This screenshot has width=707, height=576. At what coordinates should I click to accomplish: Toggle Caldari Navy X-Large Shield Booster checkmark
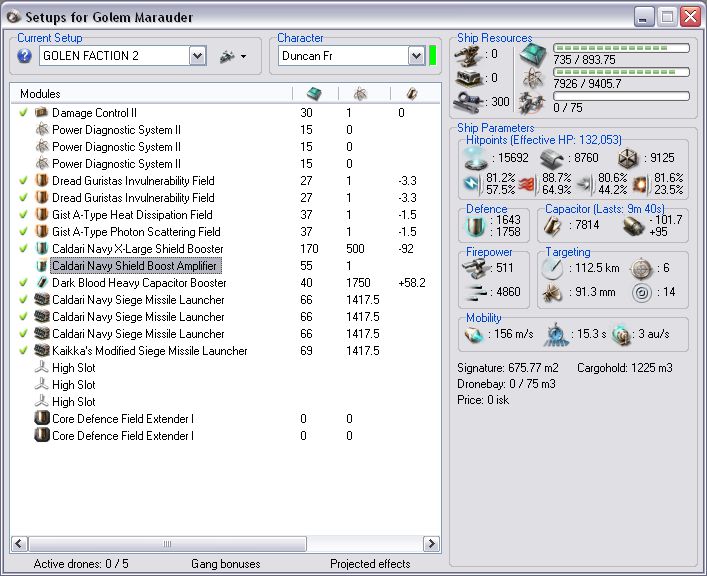[23, 249]
